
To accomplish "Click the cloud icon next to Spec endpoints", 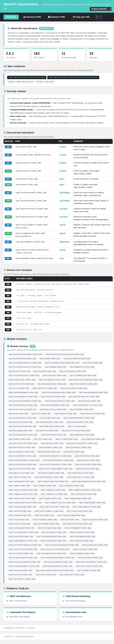I will click(x=5, y=66).
